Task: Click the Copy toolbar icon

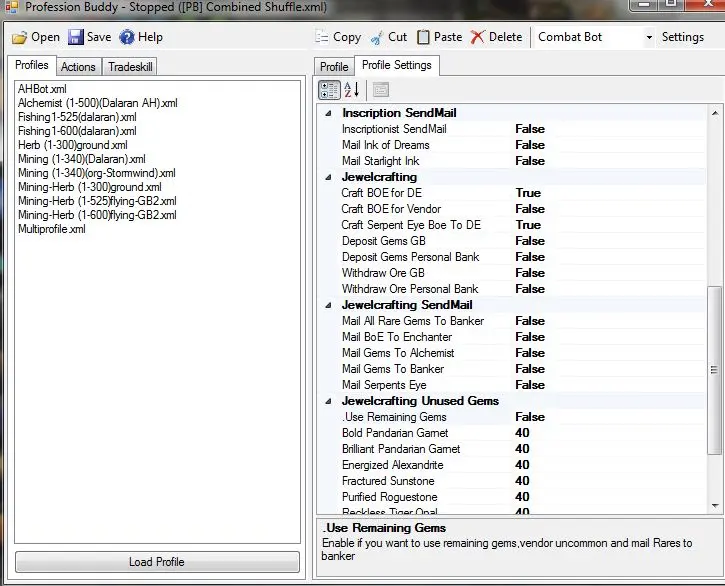Action: pyautogui.click(x=322, y=37)
